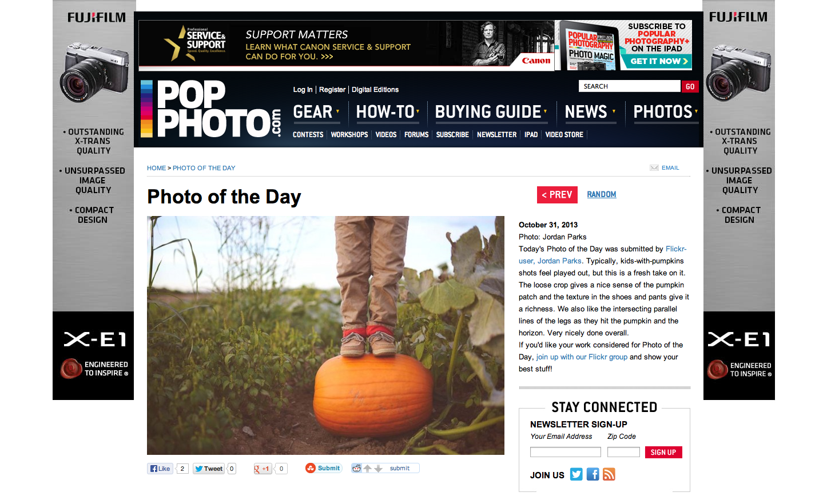Click the Facebook Like button
This screenshot has width=823, height=504.
point(160,469)
